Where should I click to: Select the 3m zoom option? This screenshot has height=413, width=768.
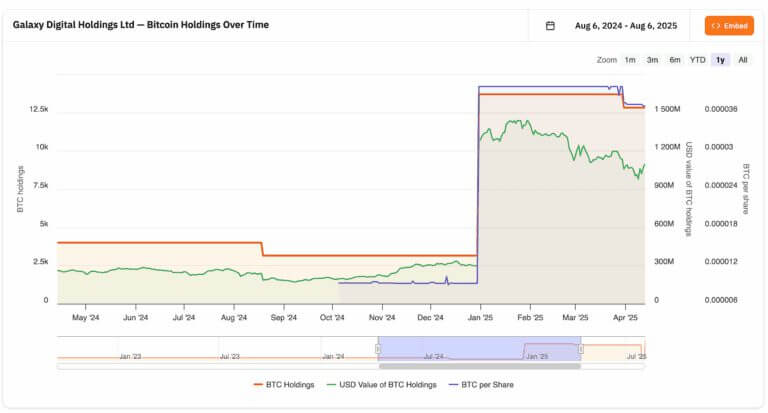tap(652, 60)
